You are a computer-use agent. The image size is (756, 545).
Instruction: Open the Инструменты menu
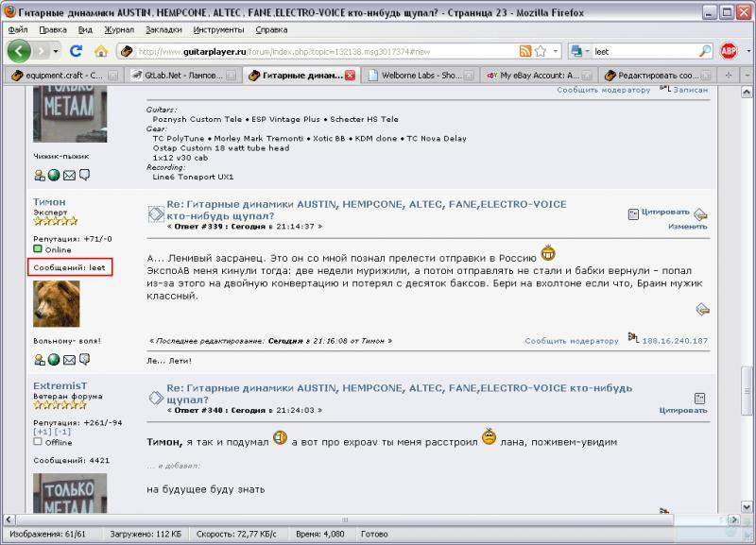pyautogui.click(x=219, y=29)
